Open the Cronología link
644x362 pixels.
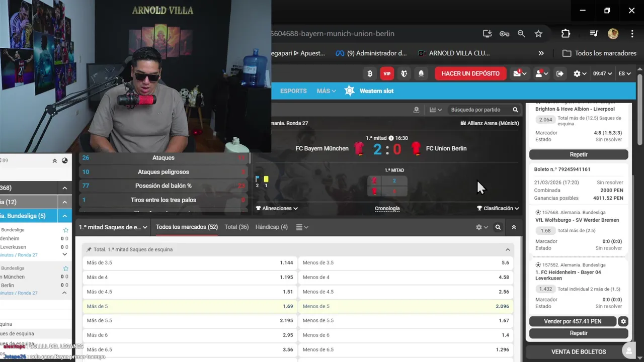pos(387,208)
